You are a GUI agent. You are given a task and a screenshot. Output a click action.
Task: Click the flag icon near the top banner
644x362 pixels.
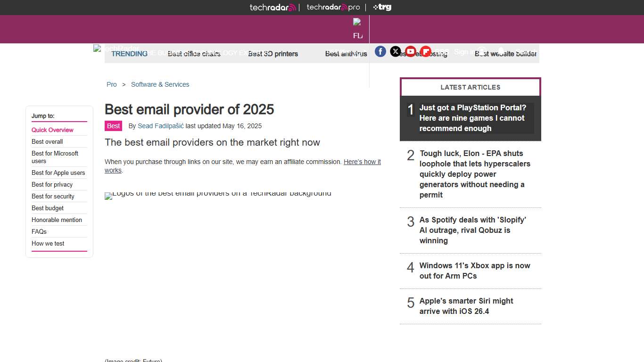(x=357, y=22)
